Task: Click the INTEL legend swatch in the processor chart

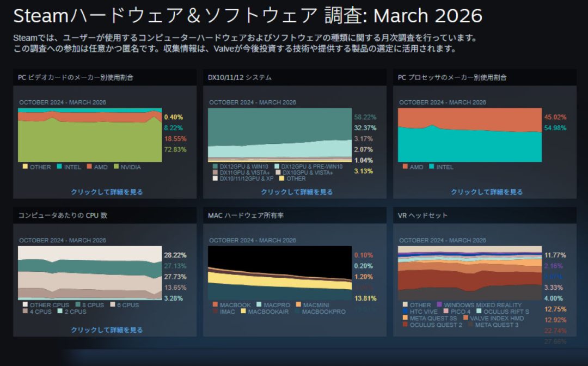Action: tap(432, 167)
